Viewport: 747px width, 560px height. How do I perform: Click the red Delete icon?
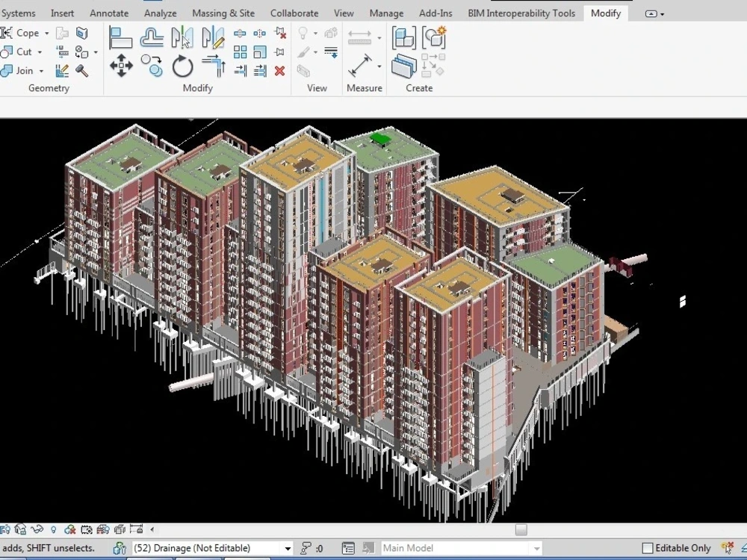[x=279, y=71]
